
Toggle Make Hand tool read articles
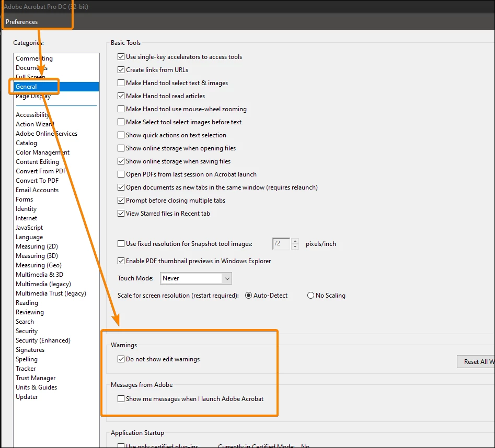pos(121,96)
